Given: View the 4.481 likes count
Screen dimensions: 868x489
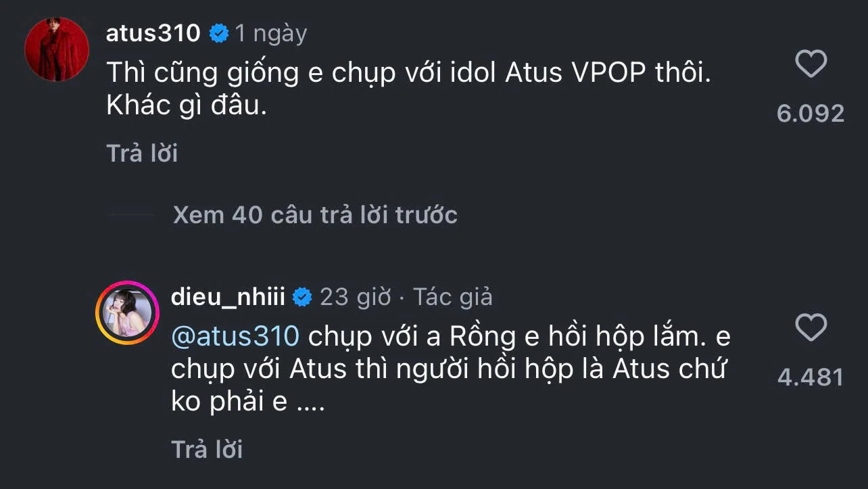Looking at the screenshot, I should click(811, 377).
